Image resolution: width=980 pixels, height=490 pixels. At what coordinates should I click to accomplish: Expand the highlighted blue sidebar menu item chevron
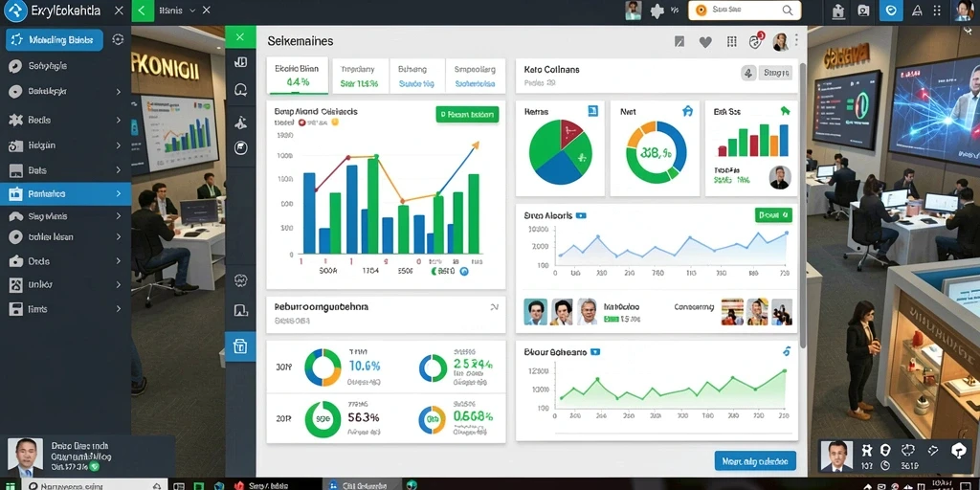pos(118,193)
